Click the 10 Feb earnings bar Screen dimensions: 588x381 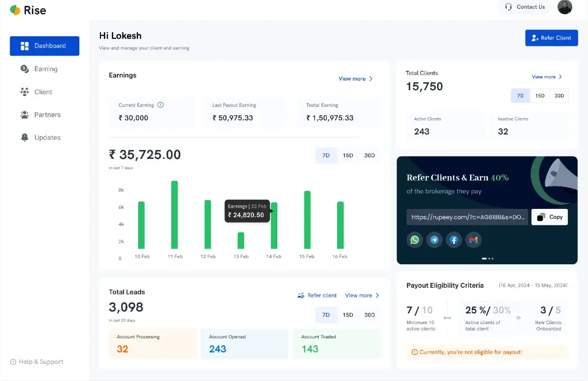point(141,225)
